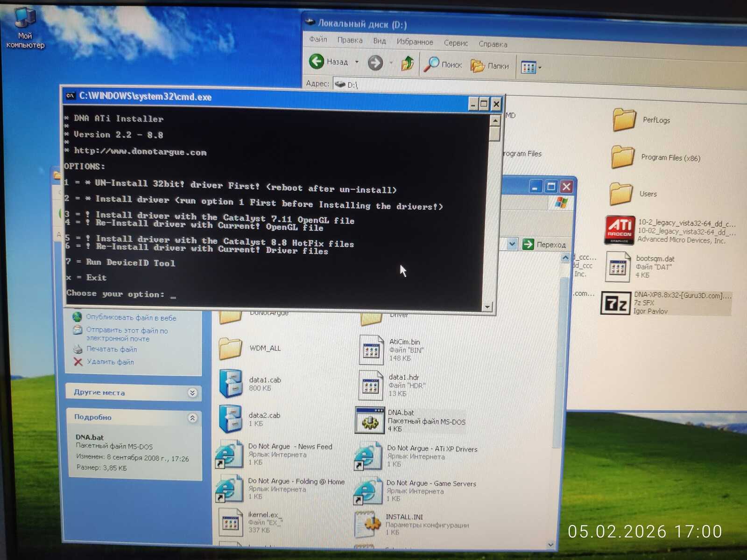Click Forward arrow in D: window toolbar
Screen dimensions: 747x560
[375, 63]
